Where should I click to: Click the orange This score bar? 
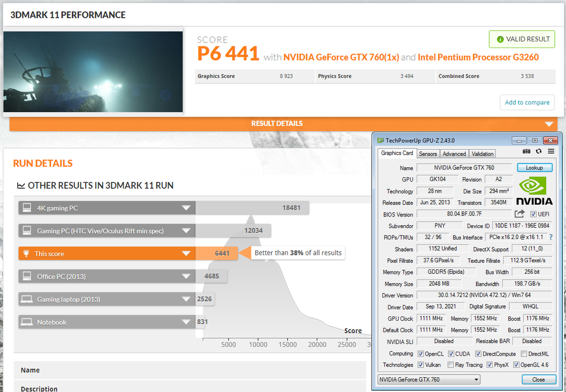click(105, 254)
